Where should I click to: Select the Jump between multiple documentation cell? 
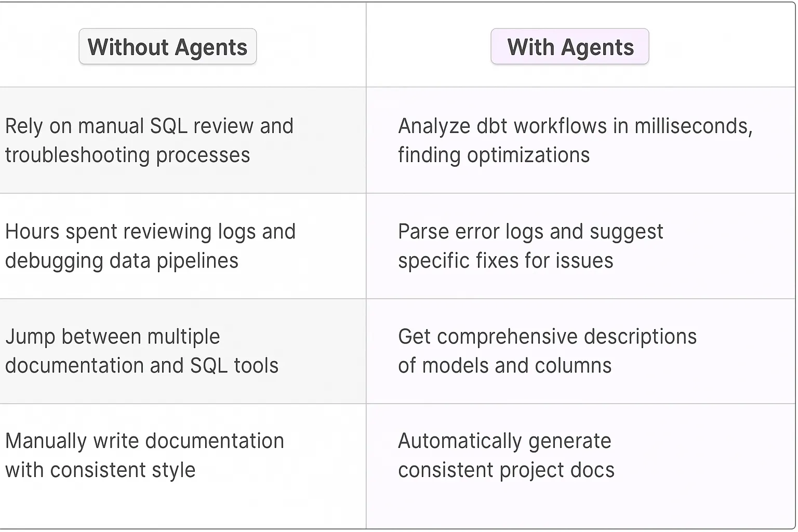pyautogui.click(x=183, y=351)
